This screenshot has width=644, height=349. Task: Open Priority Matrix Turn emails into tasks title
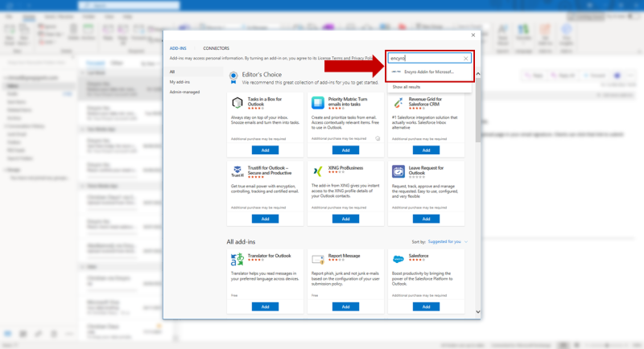click(x=348, y=101)
